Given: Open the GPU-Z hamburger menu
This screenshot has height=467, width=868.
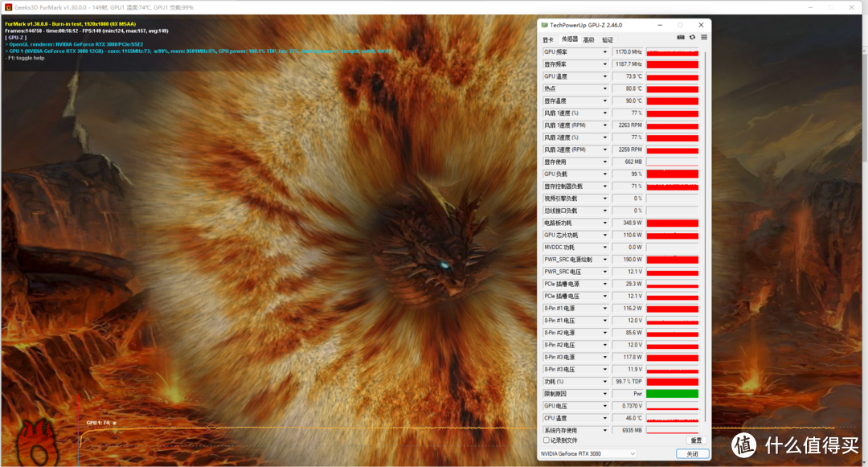Looking at the screenshot, I should click(x=703, y=37).
